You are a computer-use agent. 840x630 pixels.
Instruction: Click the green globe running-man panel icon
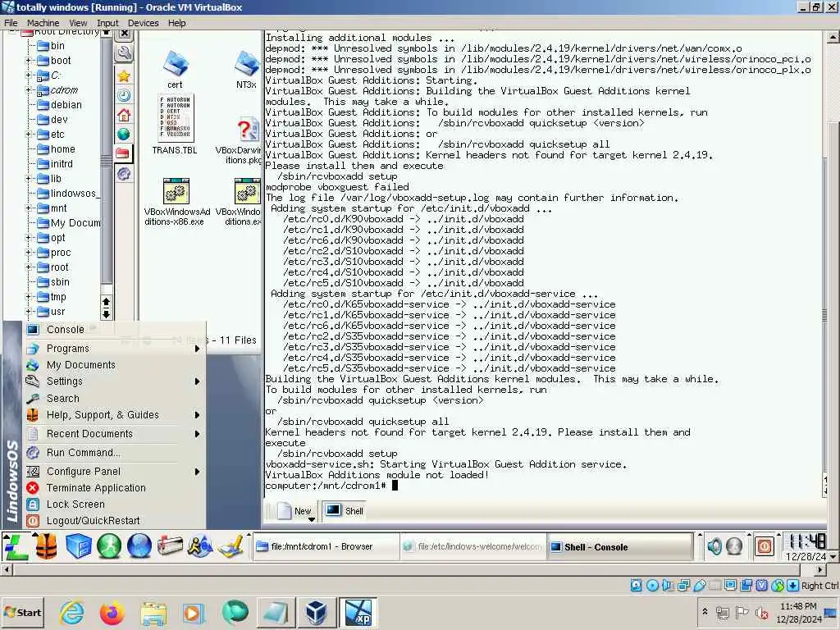[x=109, y=546]
